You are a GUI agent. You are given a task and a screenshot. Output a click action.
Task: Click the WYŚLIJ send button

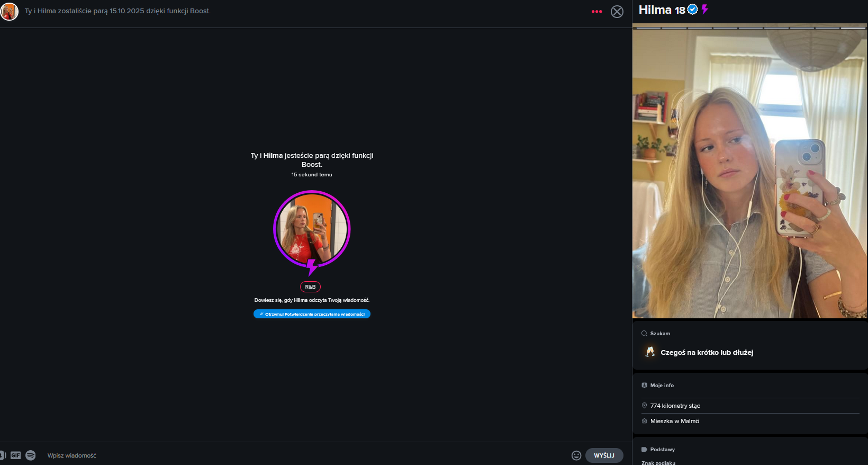(604, 455)
